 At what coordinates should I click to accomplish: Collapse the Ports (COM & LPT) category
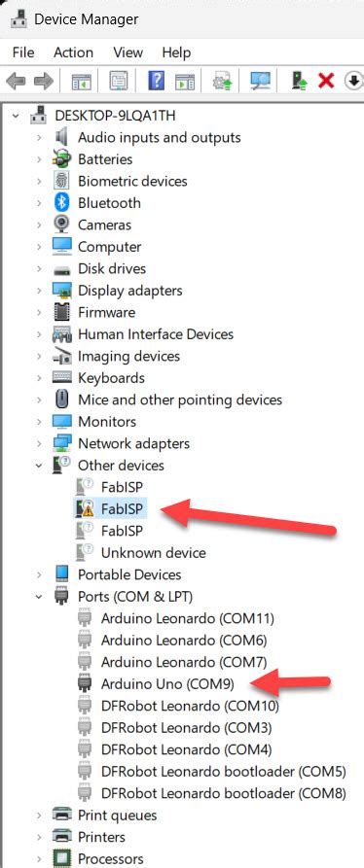(39, 597)
